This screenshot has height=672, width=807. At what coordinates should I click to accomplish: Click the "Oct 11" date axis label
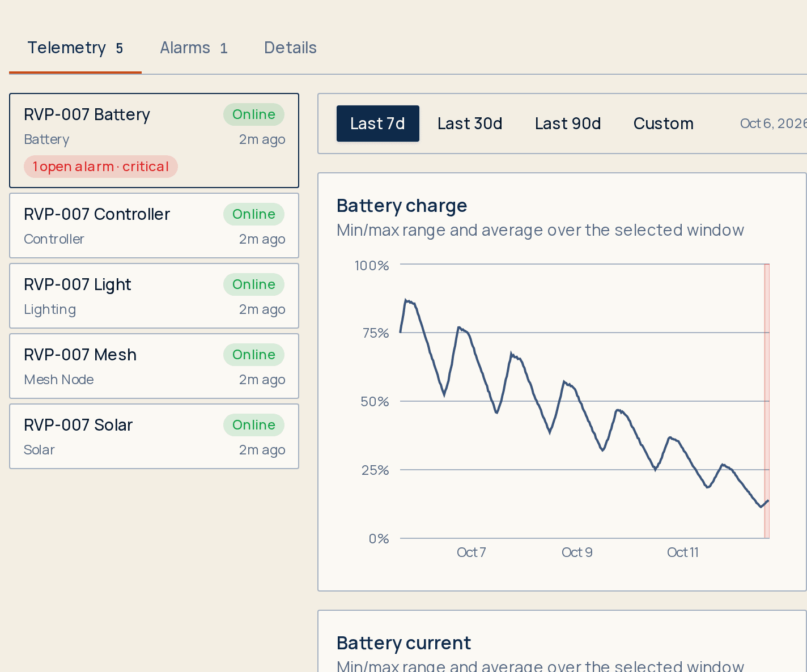click(x=683, y=552)
